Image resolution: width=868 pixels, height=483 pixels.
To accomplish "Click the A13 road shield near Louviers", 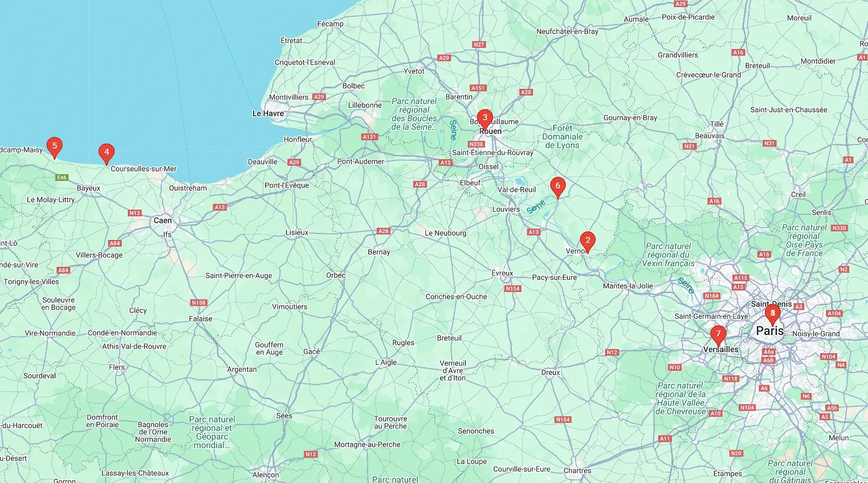I will click(x=534, y=232).
